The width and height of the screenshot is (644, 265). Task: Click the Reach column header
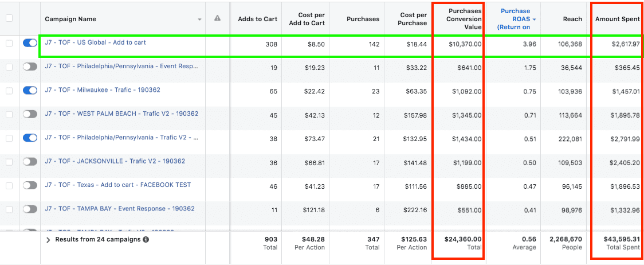(572, 19)
